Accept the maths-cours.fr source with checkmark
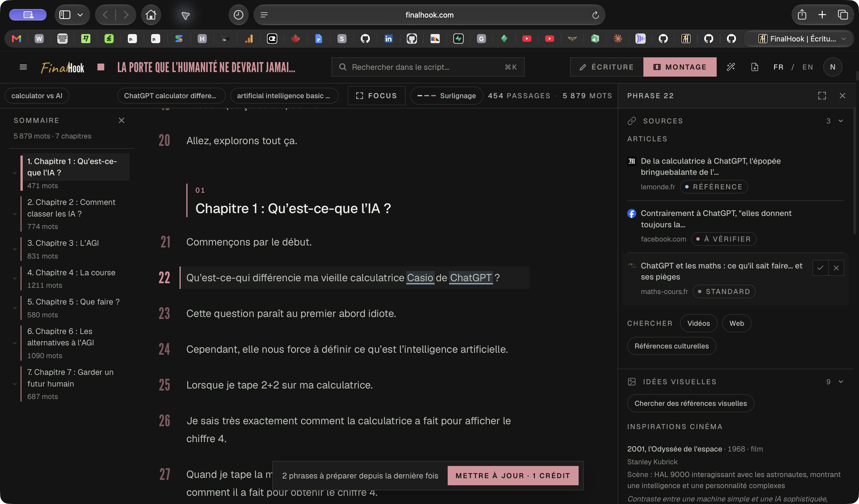 [x=820, y=268]
